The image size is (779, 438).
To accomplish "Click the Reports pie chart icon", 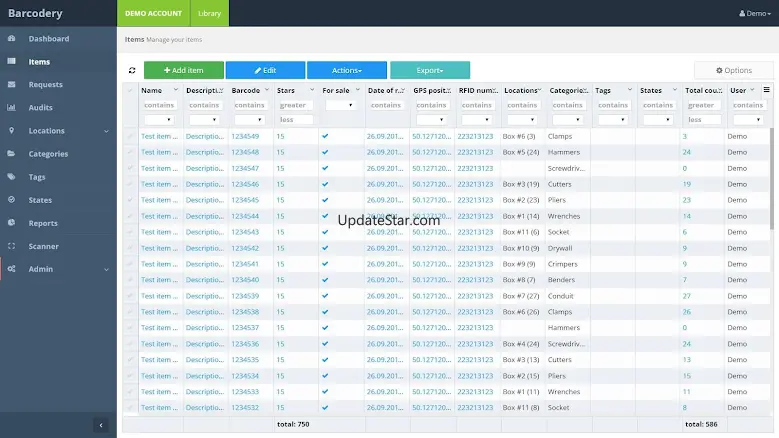I will 11,223.
